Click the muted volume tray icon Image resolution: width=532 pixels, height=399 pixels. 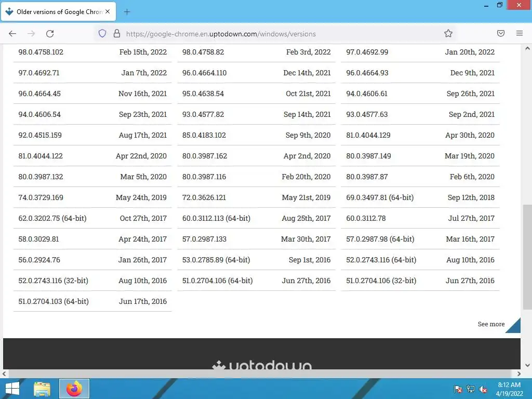pyautogui.click(x=483, y=389)
